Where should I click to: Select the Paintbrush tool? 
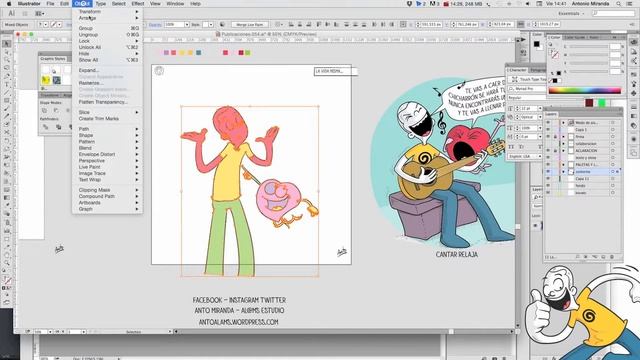(7, 109)
